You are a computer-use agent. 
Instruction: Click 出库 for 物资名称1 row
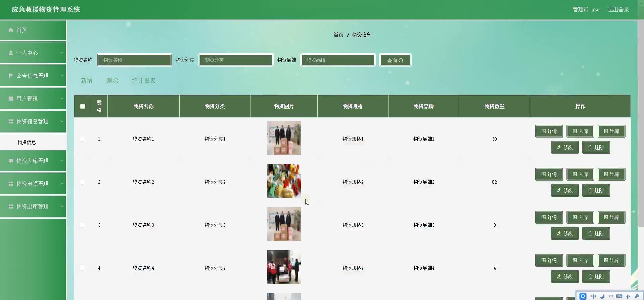click(611, 131)
